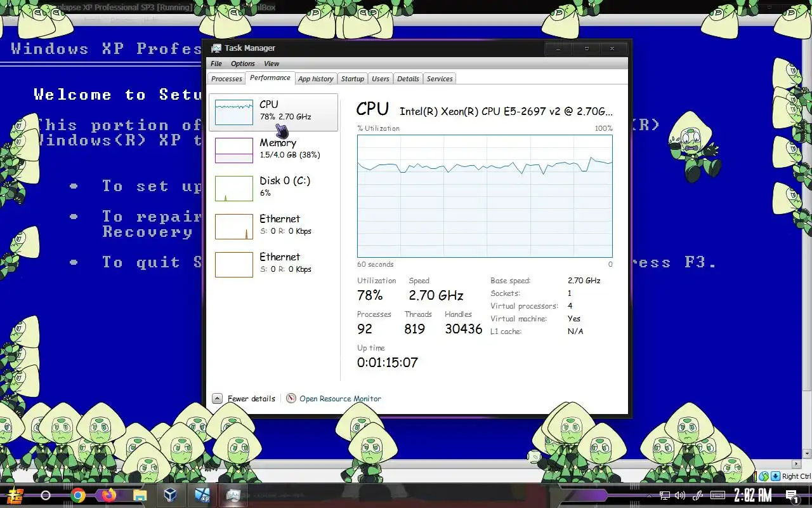
Task: Click the processes count 92
Action: click(x=365, y=329)
